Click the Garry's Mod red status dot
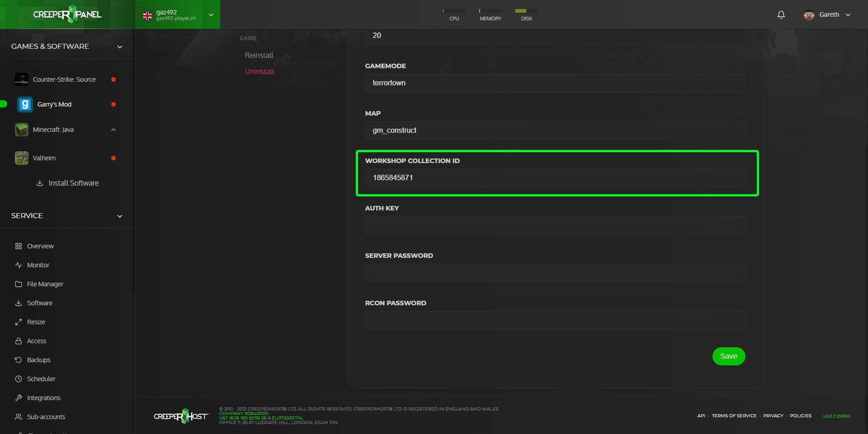This screenshot has width=868, height=434. tap(113, 104)
